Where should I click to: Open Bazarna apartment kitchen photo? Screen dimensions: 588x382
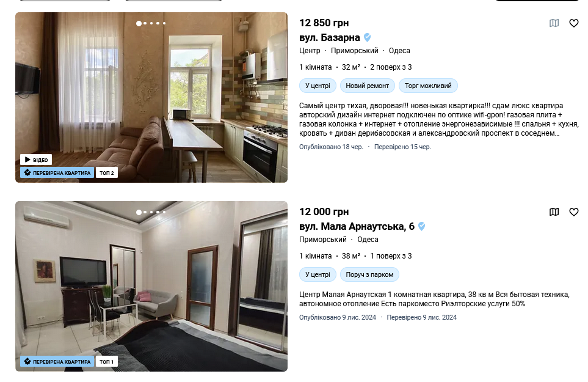tap(151, 98)
